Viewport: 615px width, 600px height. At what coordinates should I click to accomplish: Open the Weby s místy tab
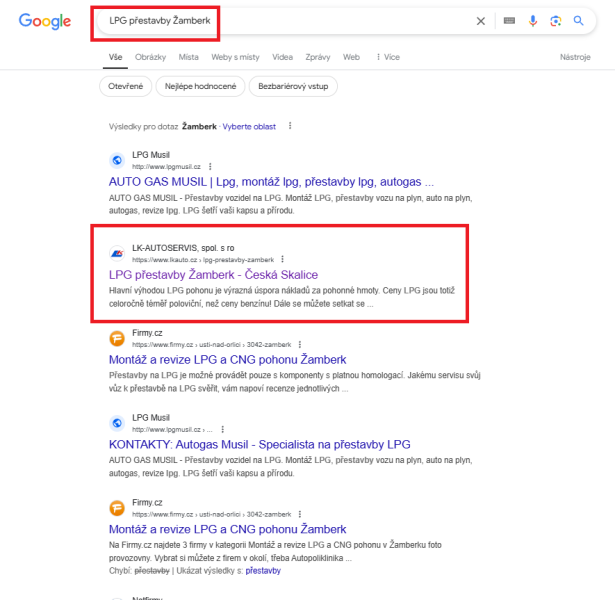click(235, 57)
